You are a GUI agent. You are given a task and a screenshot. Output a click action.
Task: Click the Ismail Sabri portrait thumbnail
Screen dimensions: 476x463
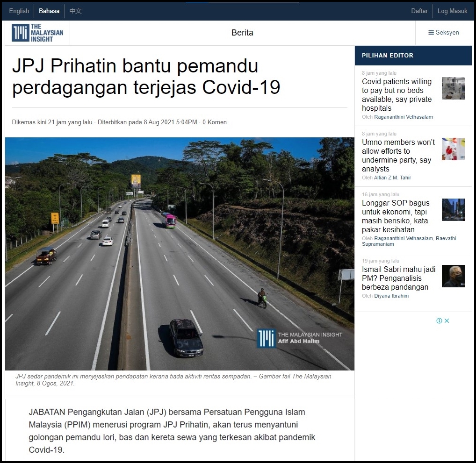[453, 276]
